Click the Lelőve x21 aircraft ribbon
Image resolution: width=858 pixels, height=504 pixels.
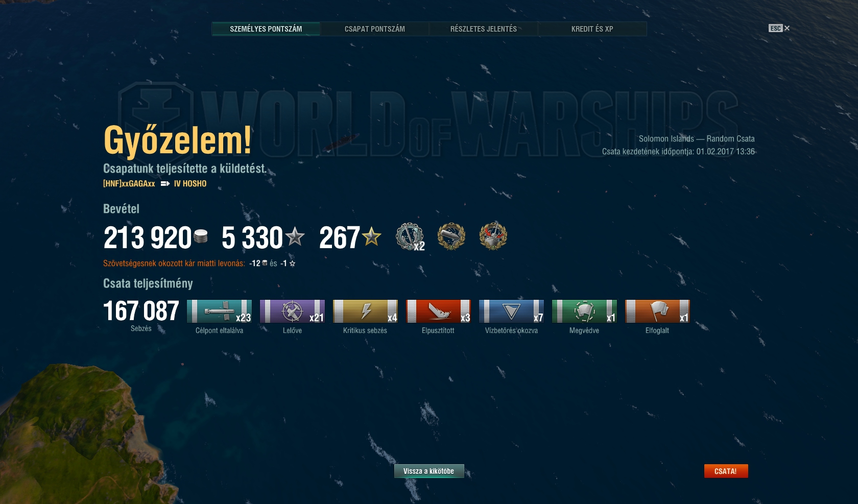[292, 311]
